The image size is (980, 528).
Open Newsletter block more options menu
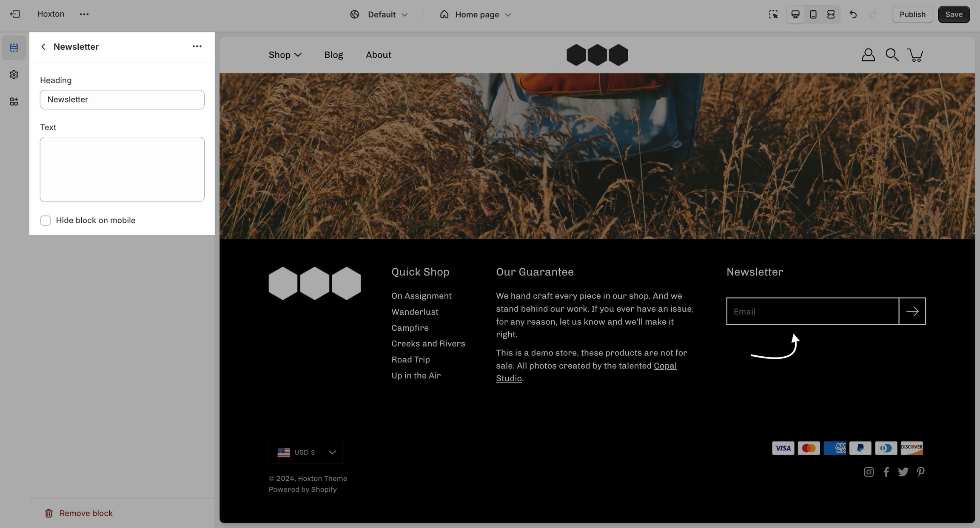[x=197, y=46]
